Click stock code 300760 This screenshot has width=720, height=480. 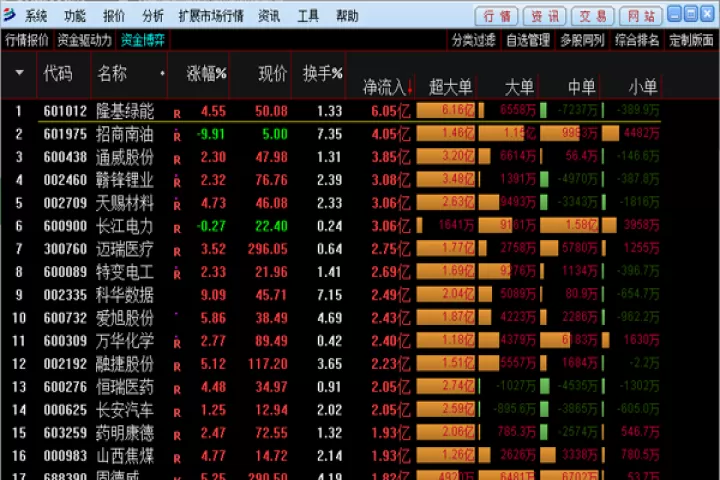(65, 249)
